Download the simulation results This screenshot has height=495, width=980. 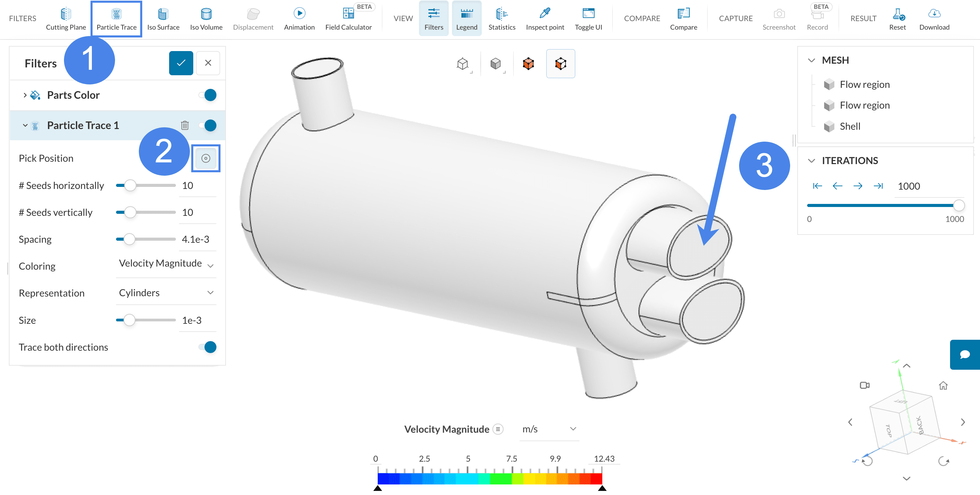[x=934, y=19]
